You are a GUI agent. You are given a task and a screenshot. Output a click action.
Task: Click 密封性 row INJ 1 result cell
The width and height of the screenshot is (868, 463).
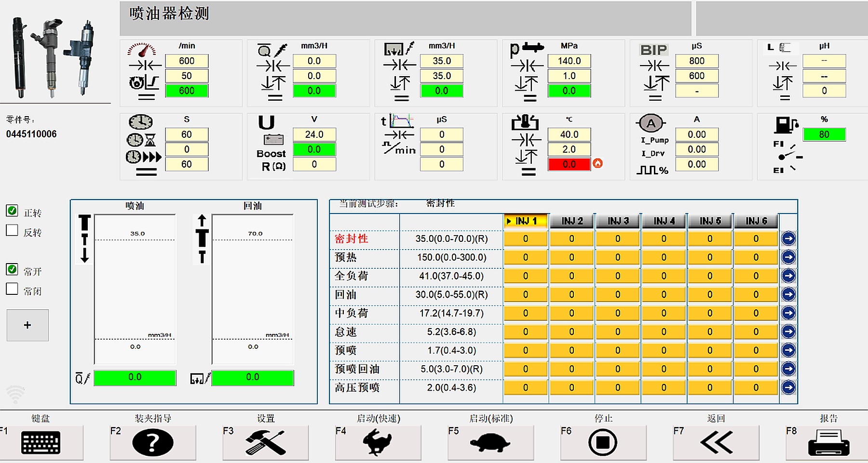(526, 238)
